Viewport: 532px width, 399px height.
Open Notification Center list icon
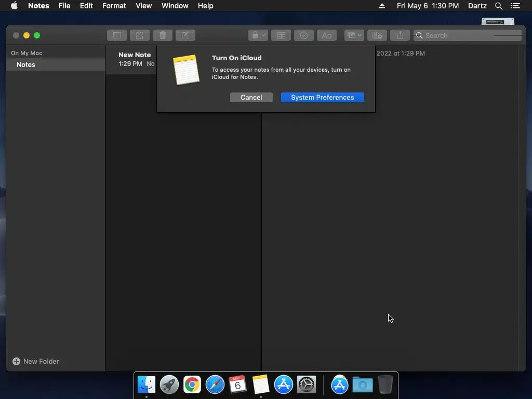pyautogui.click(x=515, y=6)
